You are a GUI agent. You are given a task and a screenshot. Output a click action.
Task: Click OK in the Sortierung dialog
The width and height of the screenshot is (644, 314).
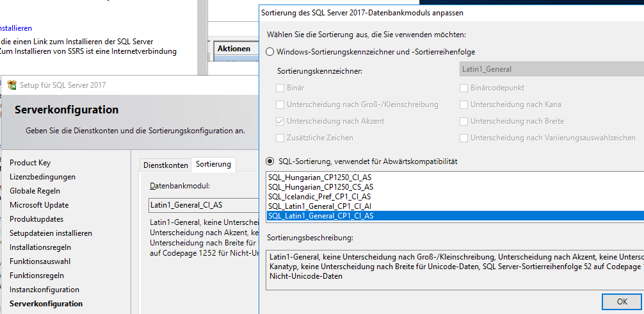(622, 302)
